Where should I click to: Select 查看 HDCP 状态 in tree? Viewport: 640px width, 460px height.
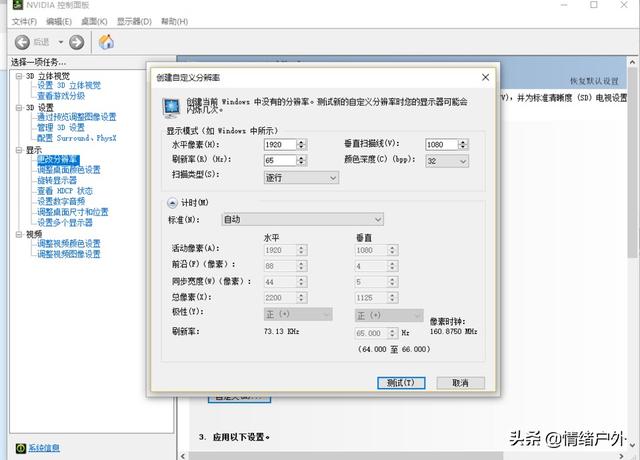[65, 191]
